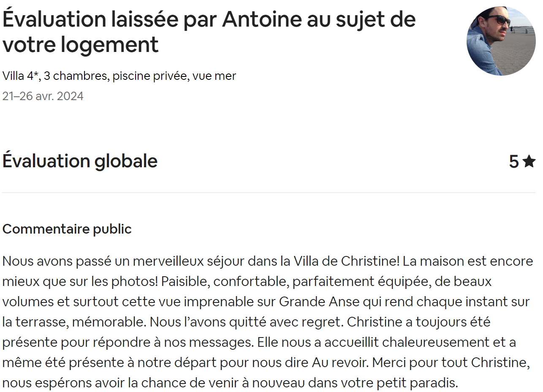Click the Commentaire public heading
This screenshot has height=392, width=543.
[x=67, y=229]
